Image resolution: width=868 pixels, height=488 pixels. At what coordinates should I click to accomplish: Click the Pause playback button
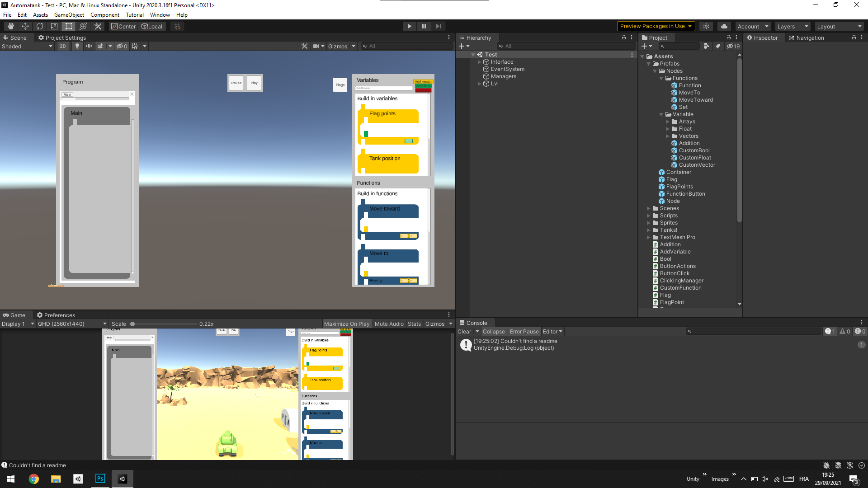[x=424, y=26]
